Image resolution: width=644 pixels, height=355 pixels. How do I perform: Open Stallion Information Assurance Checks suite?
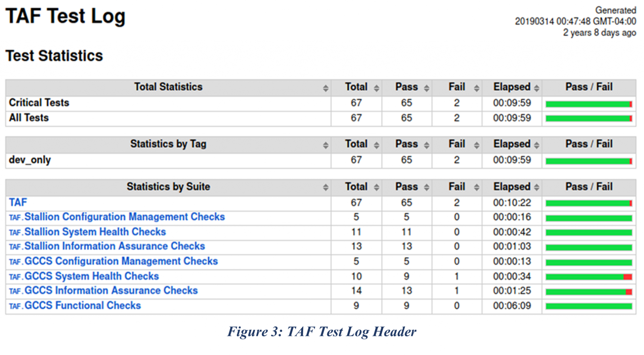click(114, 246)
